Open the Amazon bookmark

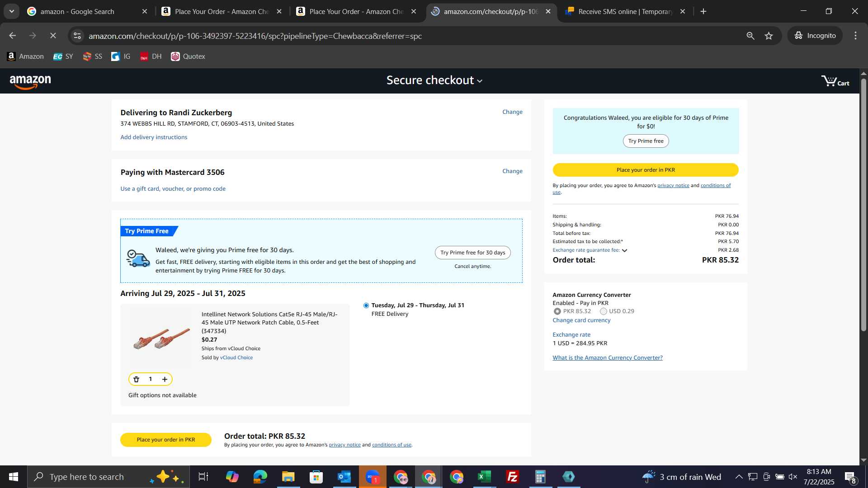coord(26,56)
